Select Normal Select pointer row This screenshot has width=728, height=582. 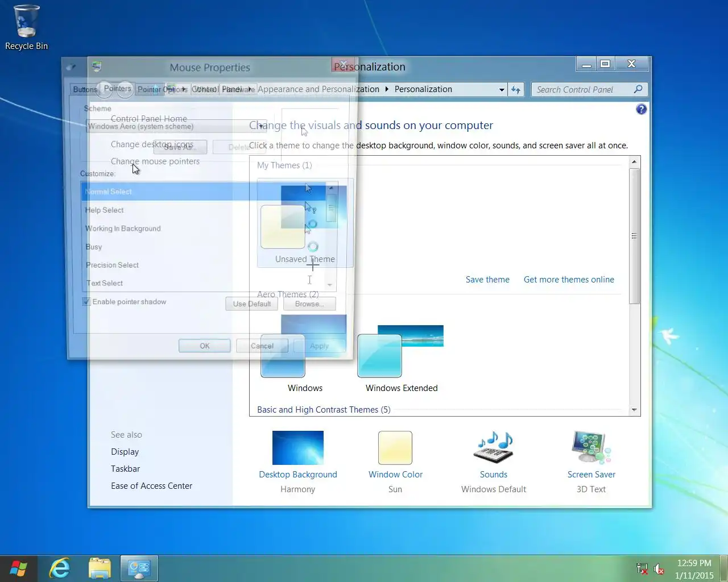(204, 192)
